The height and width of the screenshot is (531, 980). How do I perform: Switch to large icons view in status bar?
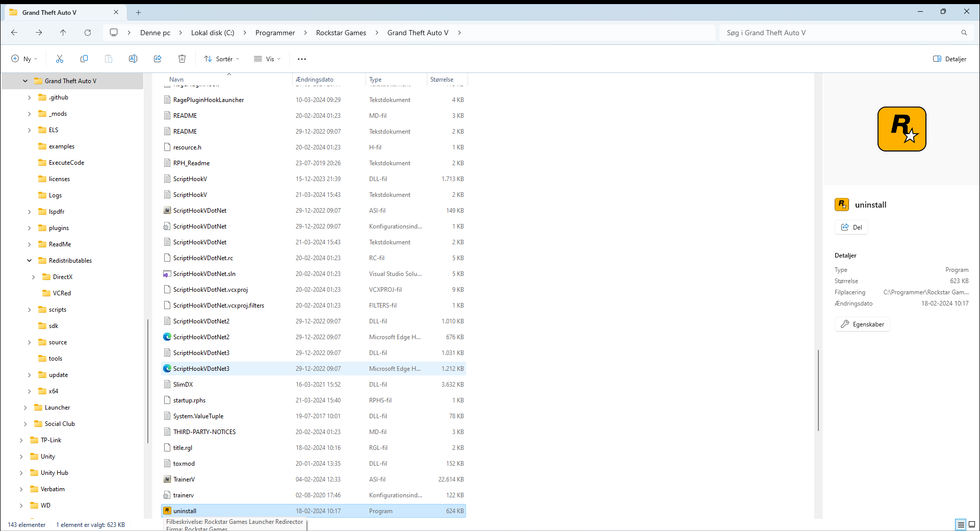click(x=972, y=524)
